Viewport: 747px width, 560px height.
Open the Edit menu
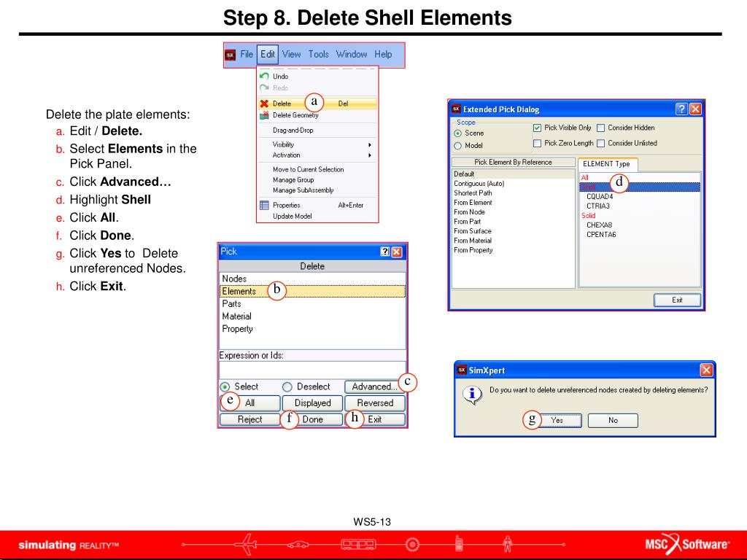point(267,54)
